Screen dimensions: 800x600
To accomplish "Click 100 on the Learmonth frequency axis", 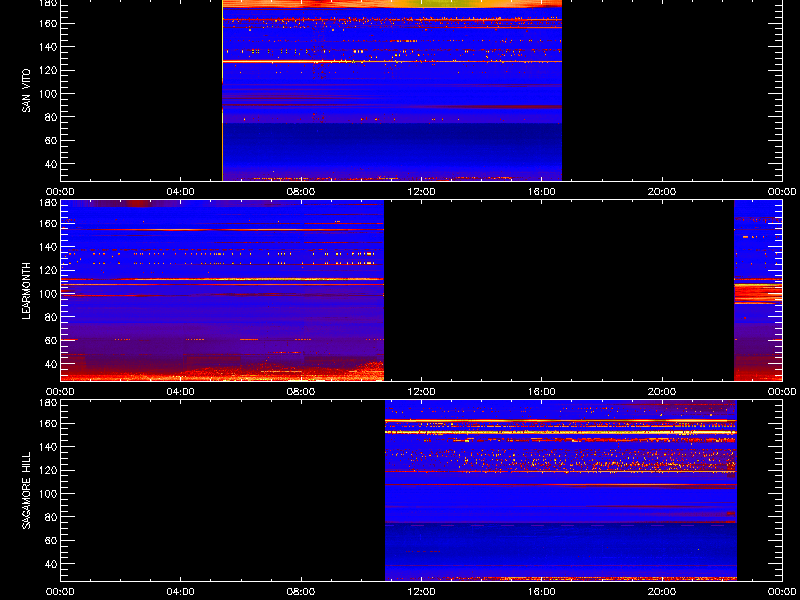I will coord(49,294).
